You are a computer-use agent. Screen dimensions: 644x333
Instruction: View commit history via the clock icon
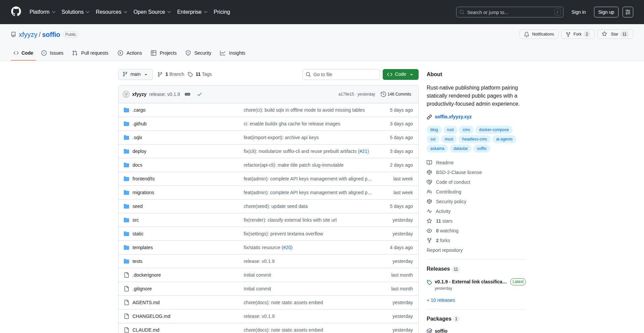pyautogui.click(x=383, y=94)
